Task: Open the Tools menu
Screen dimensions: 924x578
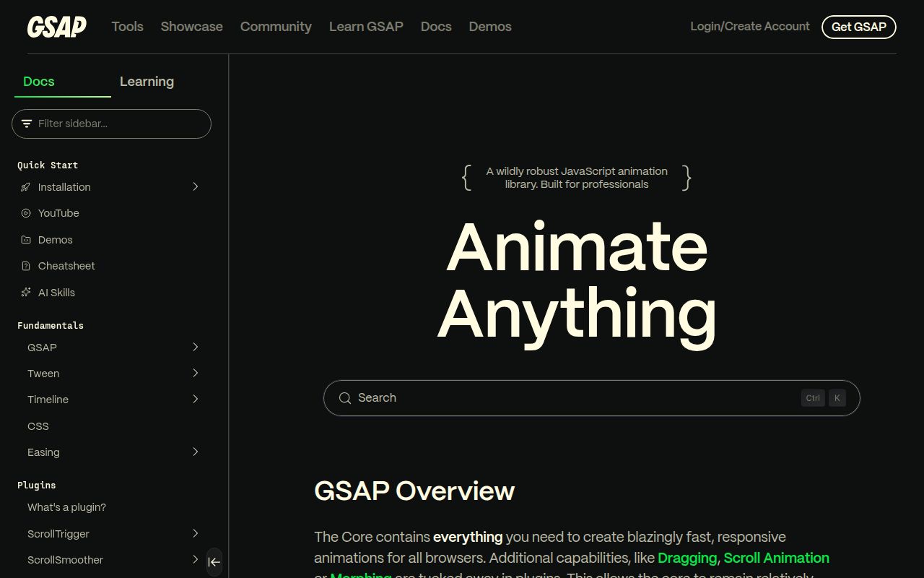Action: [x=128, y=27]
